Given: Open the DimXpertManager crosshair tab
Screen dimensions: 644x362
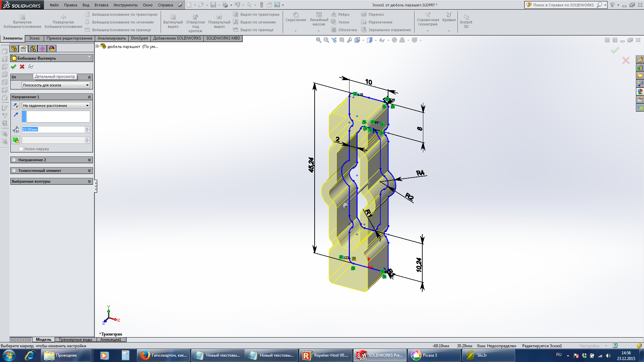Looking at the screenshot, I should point(42,49).
